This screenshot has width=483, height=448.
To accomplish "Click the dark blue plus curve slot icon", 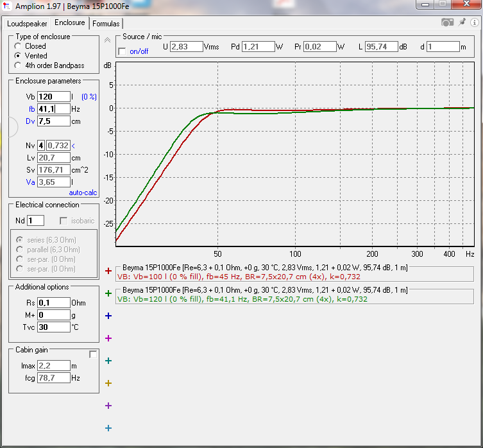I will [108, 316].
